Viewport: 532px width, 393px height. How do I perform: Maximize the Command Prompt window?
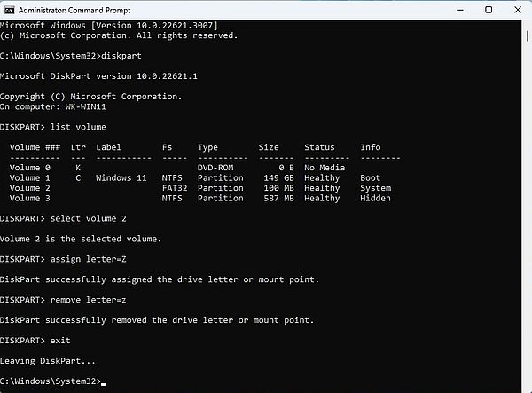point(489,9)
